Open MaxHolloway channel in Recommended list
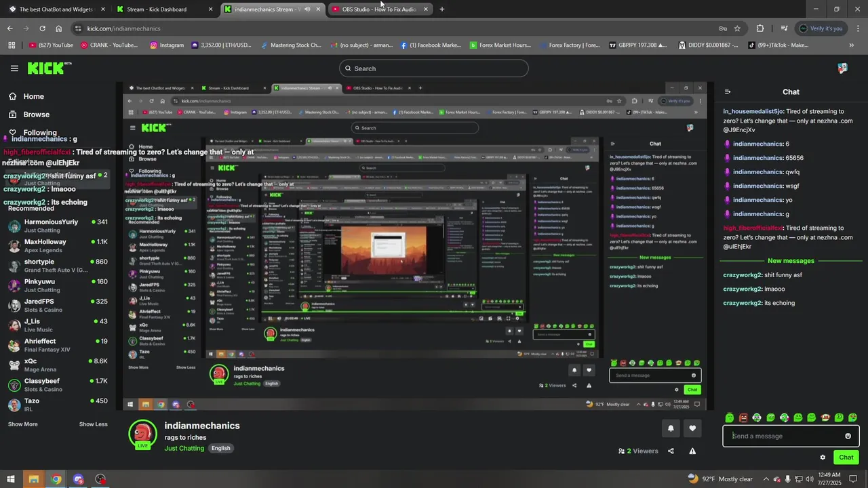The height and width of the screenshot is (488, 868). pyautogui.click(x=58, y=246)
